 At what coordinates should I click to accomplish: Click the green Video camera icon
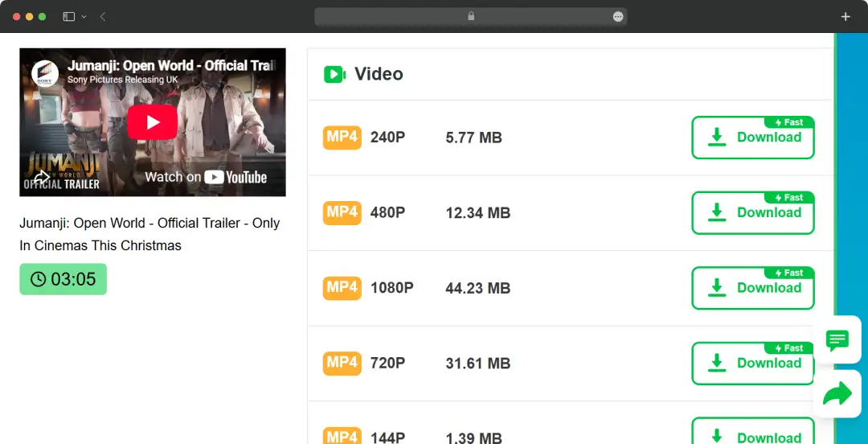coord(335,74)
